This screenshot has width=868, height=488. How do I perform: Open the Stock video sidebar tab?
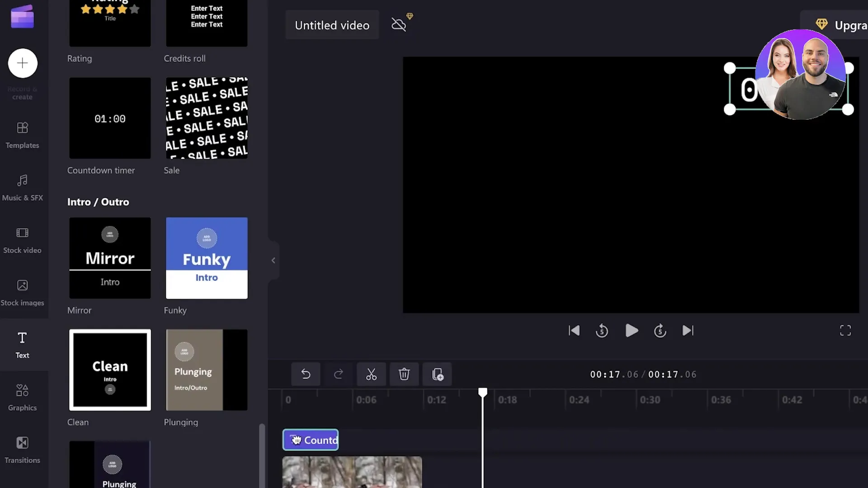pyautogui.click(x=22, y=240)
